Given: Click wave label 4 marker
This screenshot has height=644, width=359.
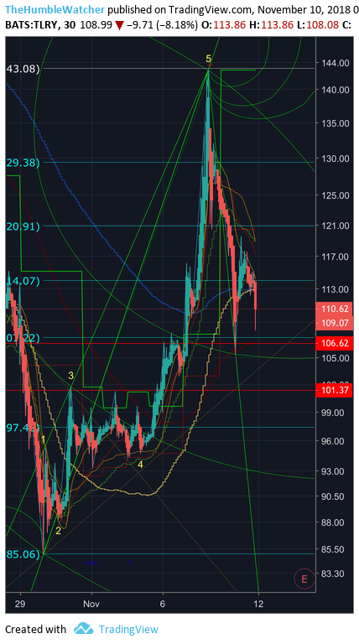Looking at the screenshot, I should (x=140, y=464).
